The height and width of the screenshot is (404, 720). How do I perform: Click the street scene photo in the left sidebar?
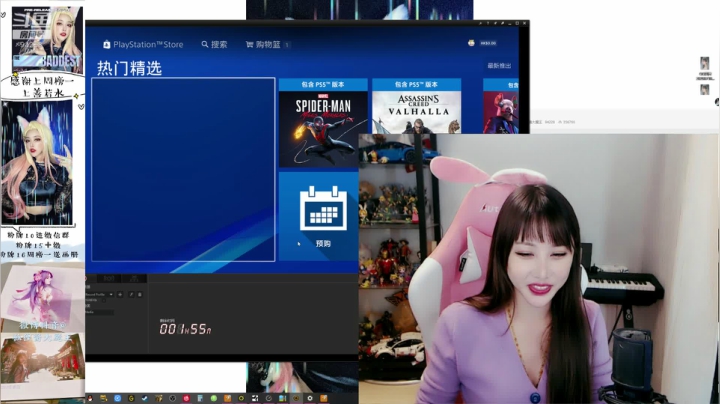[x=43, y=363]
